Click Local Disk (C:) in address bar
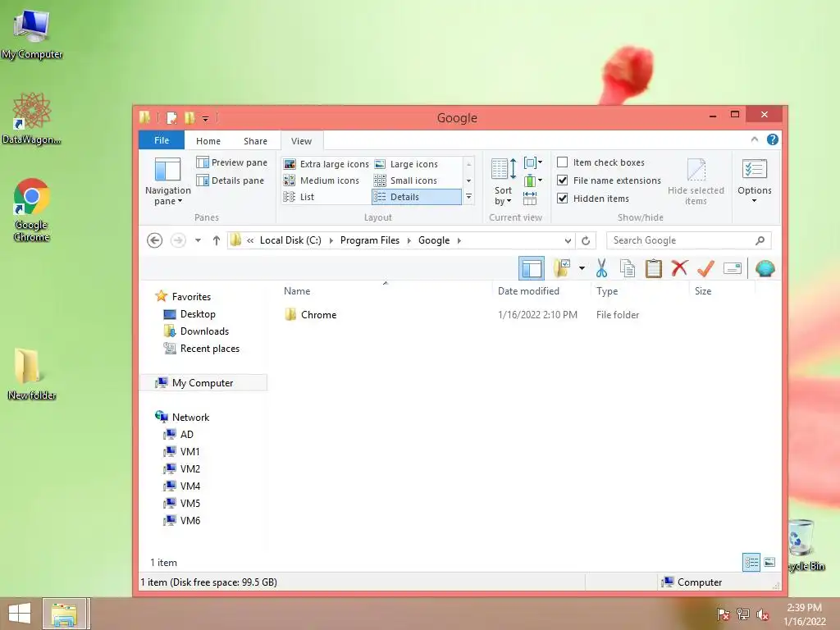The image size is (840, 630). coord(290,240)
